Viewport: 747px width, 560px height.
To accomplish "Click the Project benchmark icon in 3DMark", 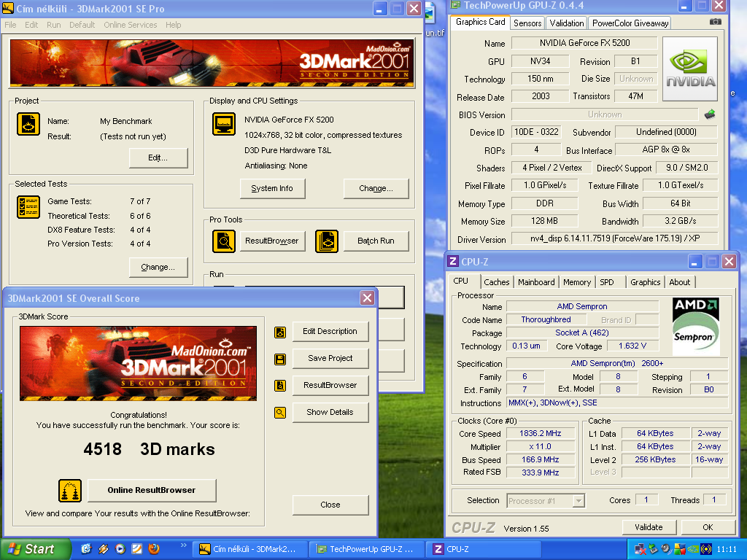I will [x=28, y=124].
